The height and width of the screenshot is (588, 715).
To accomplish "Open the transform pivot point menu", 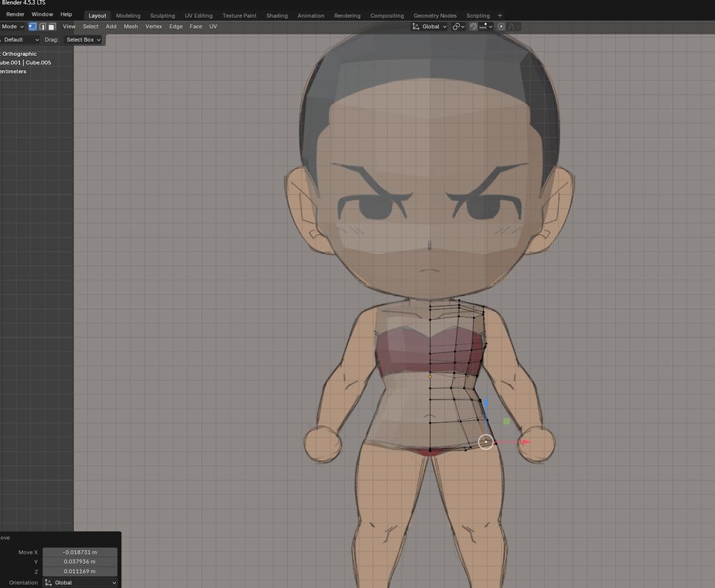I will pos(458,26).
